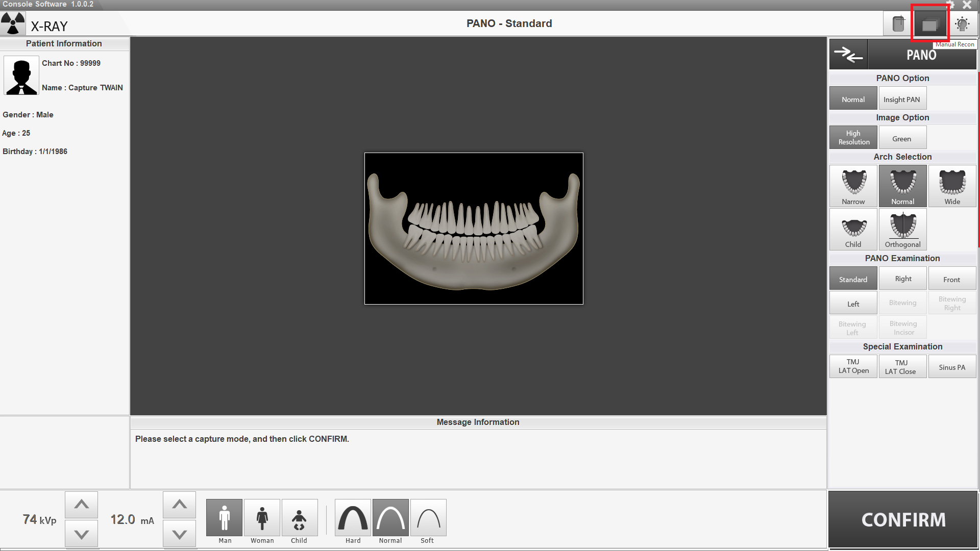Click the 12.0 mA value
This screenshot has height=551, width=980.
(132, 519)
